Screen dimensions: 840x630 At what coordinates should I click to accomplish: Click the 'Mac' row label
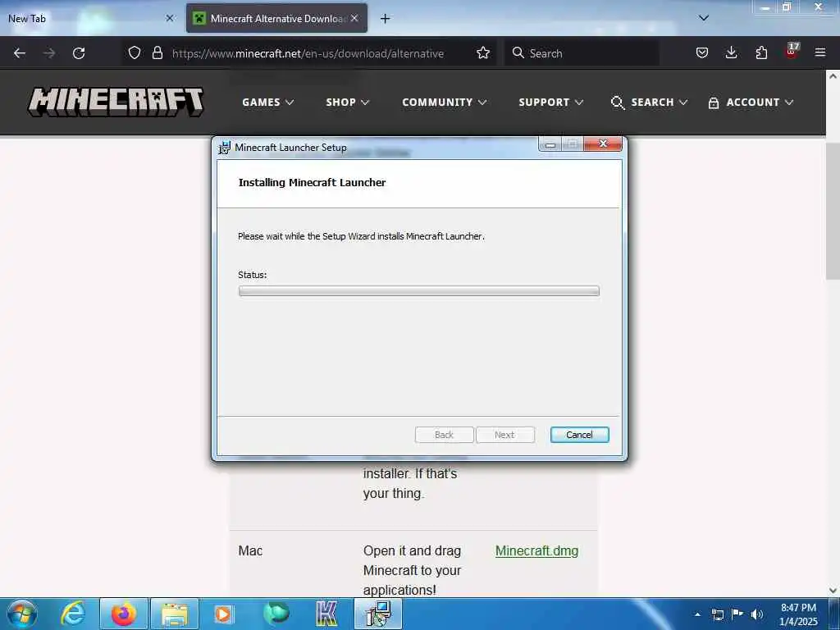(x=250, y=550)
